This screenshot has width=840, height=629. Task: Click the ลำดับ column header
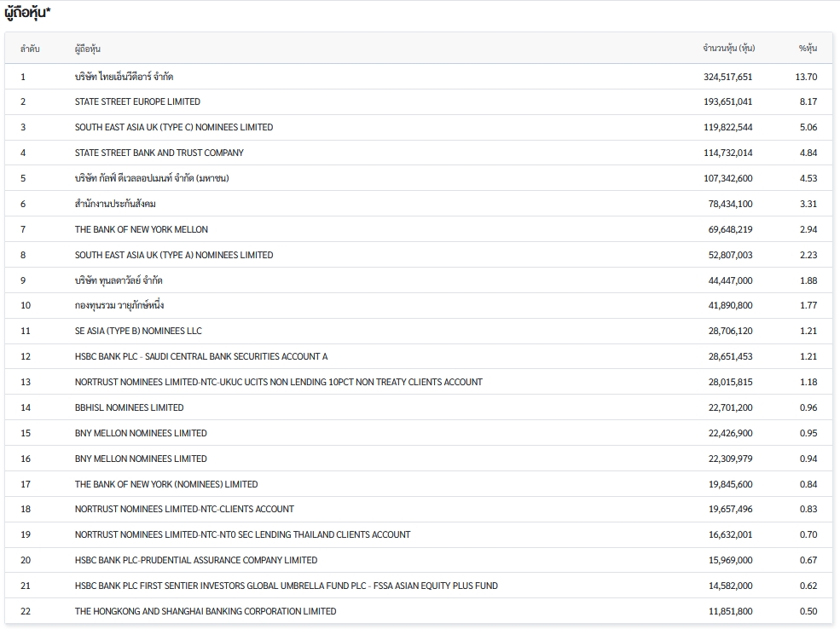click(30, 49)
